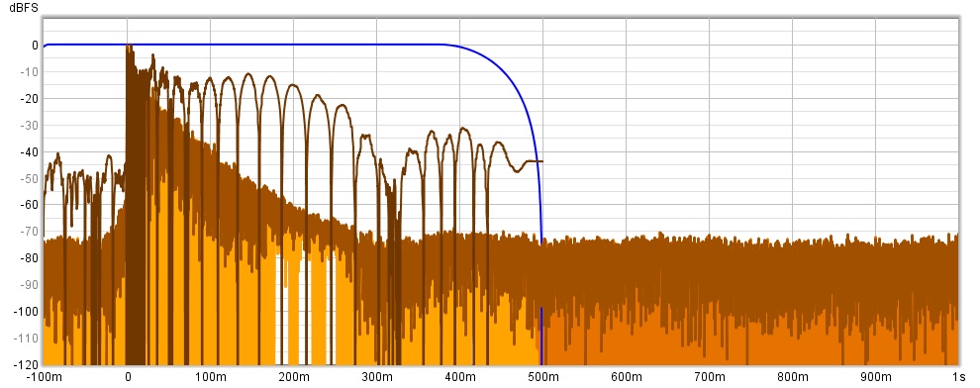This screenshot has height=388, width=980.
Task: Select the -100m time axis label
Action: [45, 377]
